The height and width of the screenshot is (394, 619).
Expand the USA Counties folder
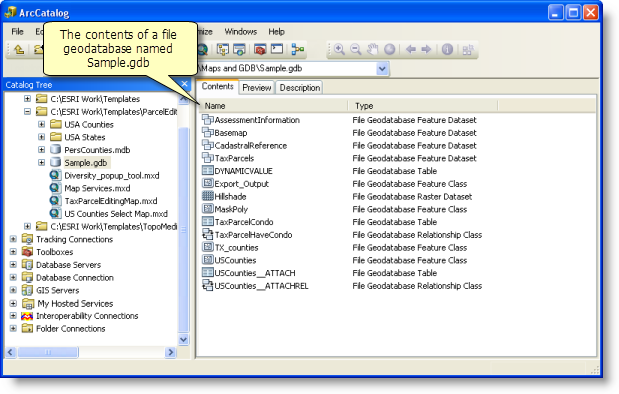point(41,124)
